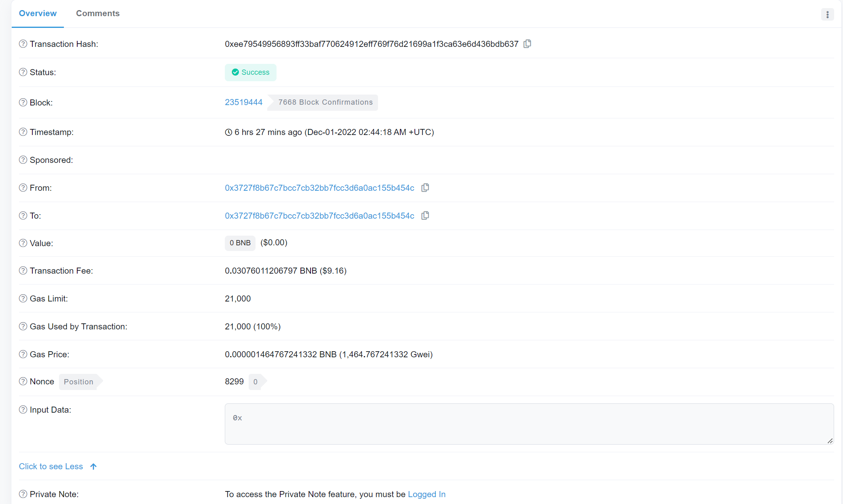Follow the Logged In link
Viewport: 843px width, 504px height.
427,494
